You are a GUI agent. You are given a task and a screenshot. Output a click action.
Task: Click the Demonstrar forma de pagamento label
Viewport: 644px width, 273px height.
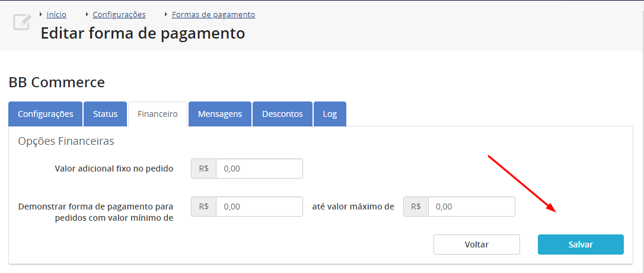pyautogui.click(x=95, y=212)
